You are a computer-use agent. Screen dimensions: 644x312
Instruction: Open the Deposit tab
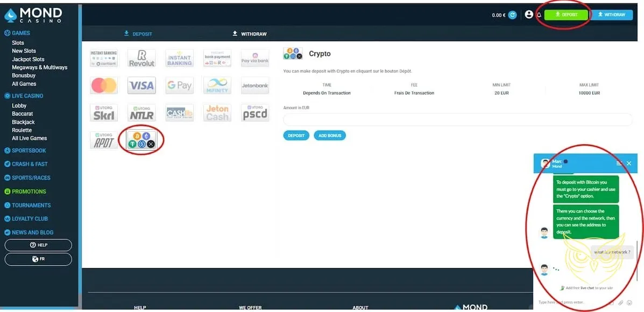coord(138,34)
